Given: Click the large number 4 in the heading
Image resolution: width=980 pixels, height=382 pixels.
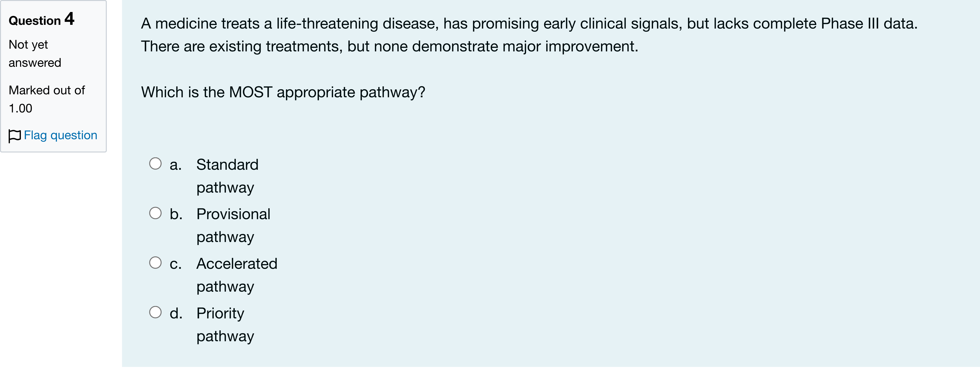Looking at the screenshot, I should [x=69, y=19].
